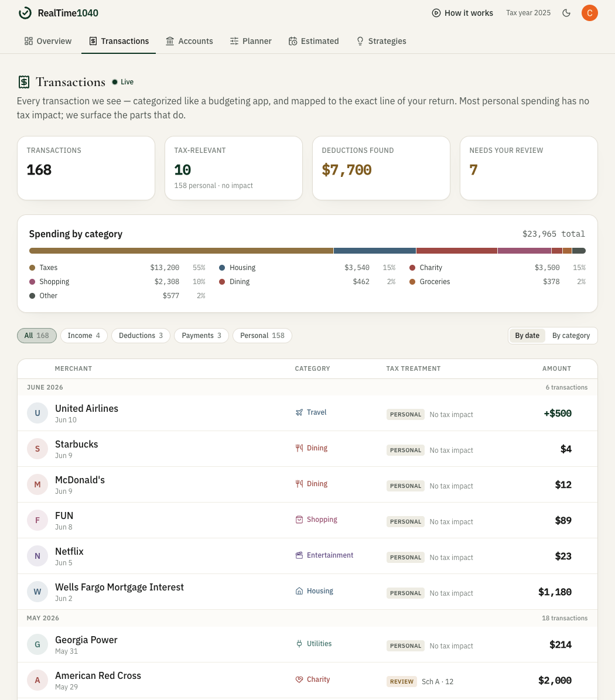Click the Charity heart icon on Red Cross row
Viewport: 615px width, 700px height.
tap(299, 679)
